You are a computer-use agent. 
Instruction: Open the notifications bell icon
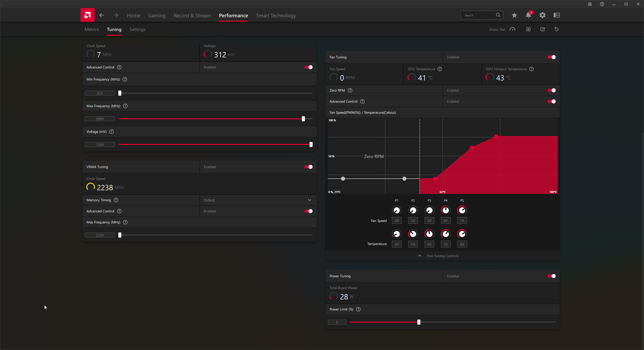pyautogui.click(x=528, y=15)
